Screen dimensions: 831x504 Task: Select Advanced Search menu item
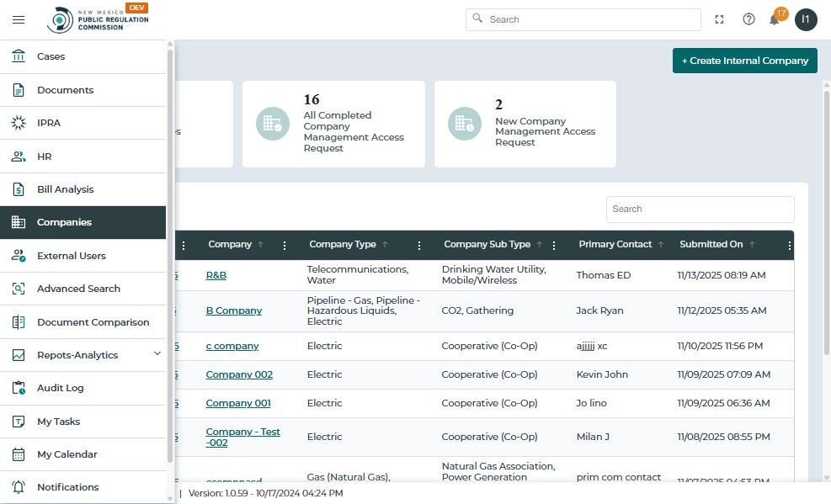[x=83, y=289]
